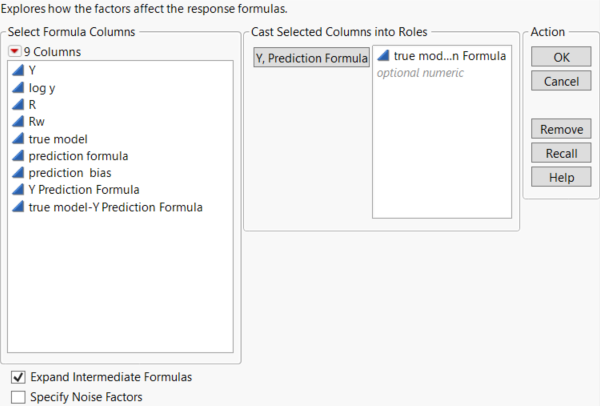The width and height of the screenshot is (600, 406).
Task: Uncheck Expand Intermediate Formulas
Action: pyautogui.click(x=18, y=377)
